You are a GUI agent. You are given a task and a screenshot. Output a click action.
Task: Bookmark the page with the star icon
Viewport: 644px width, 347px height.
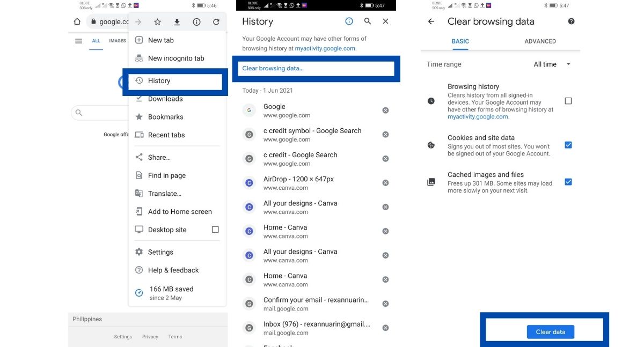coord(157,22)
